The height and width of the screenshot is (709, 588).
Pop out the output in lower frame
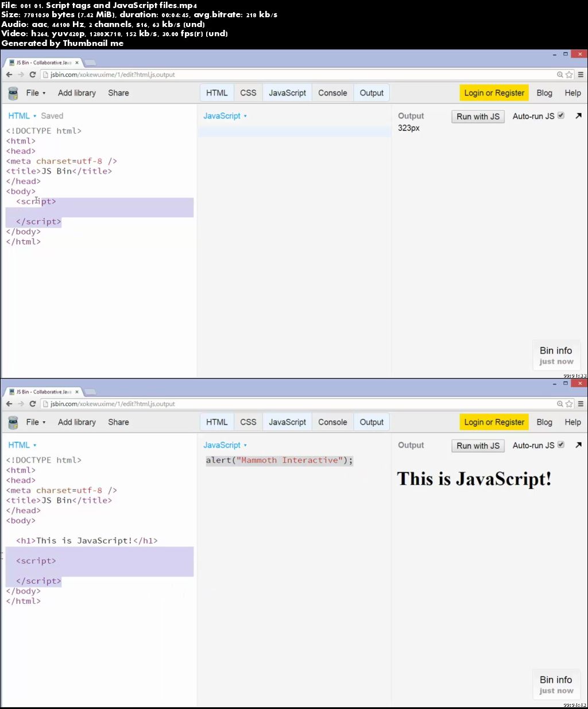tap(578, 445)
